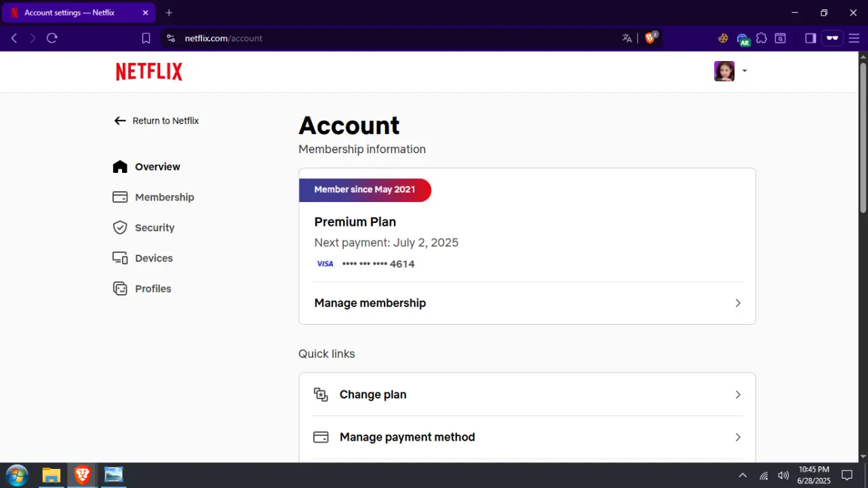Close the Account settings tab

(146, 13)
